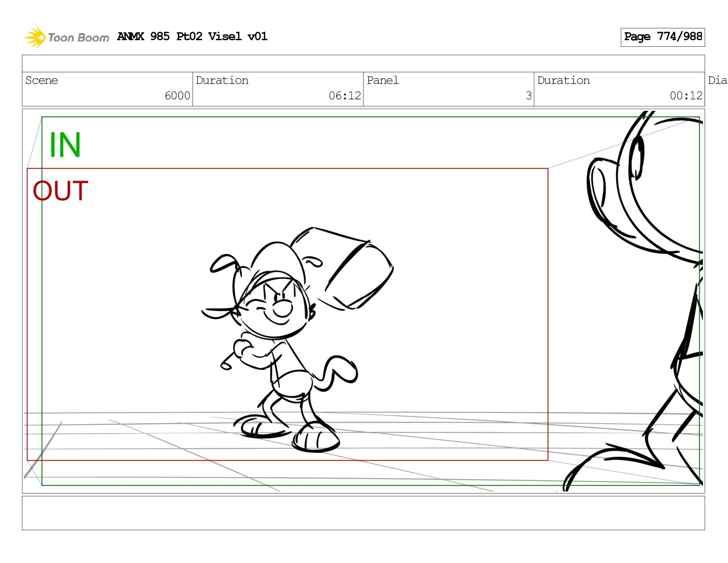Select the panel number '3'
The image size is (728, 563).
[529, 96]
